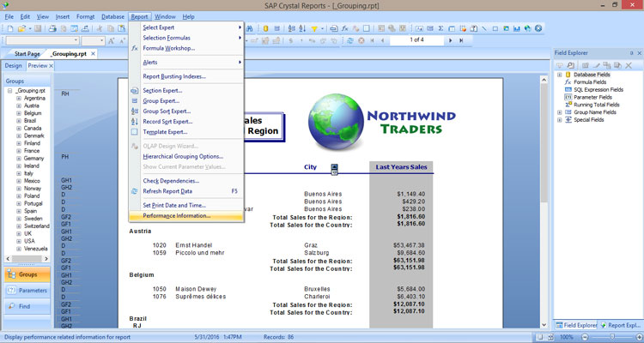The image size is (644, 343).
Task: Expand the Argentina group in tree
Action: pos(19,99)
